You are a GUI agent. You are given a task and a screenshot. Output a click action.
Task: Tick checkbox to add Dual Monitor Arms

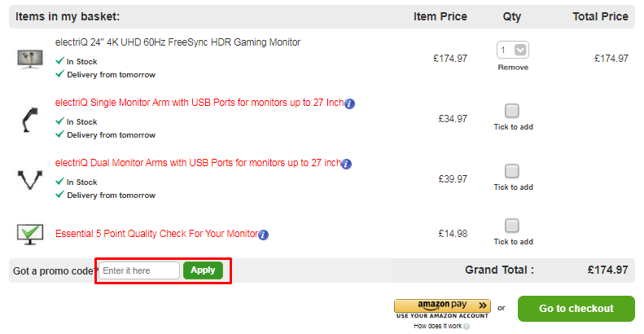512,171
